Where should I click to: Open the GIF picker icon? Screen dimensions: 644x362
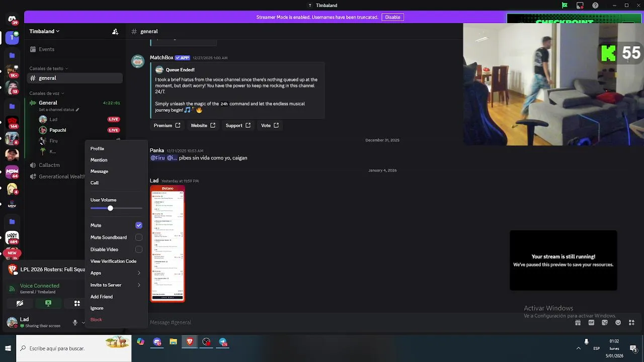(591, 322)
